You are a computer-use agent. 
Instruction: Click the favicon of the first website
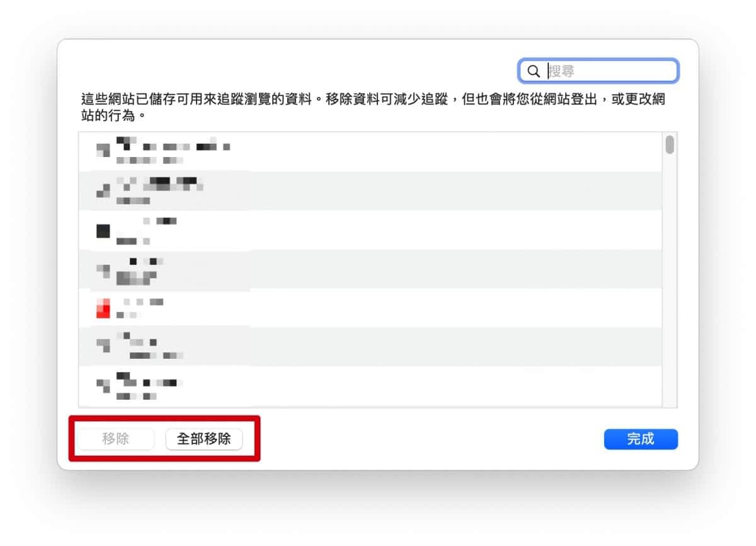103,150
